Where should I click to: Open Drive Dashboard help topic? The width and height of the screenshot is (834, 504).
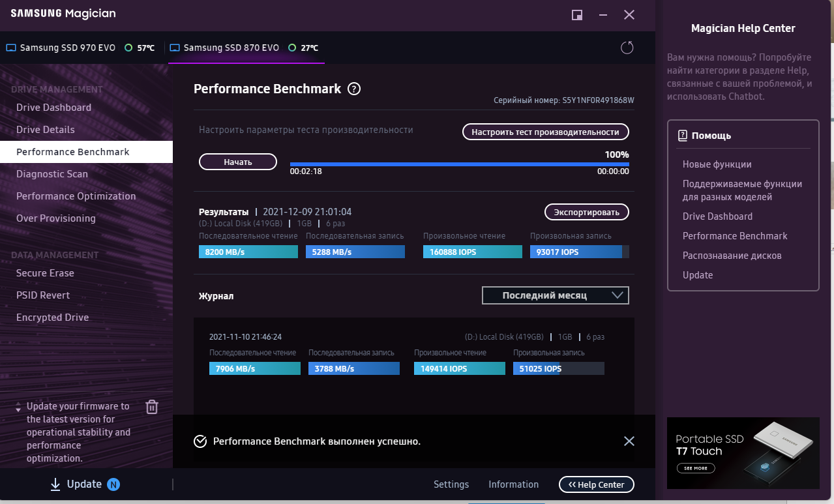(x=717, y=216)
